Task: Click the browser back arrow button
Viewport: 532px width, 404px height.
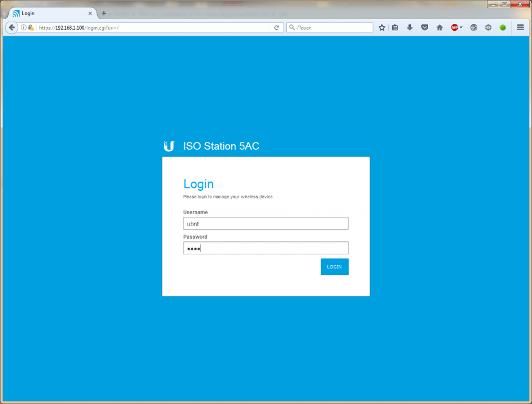Action: (11, 28)
